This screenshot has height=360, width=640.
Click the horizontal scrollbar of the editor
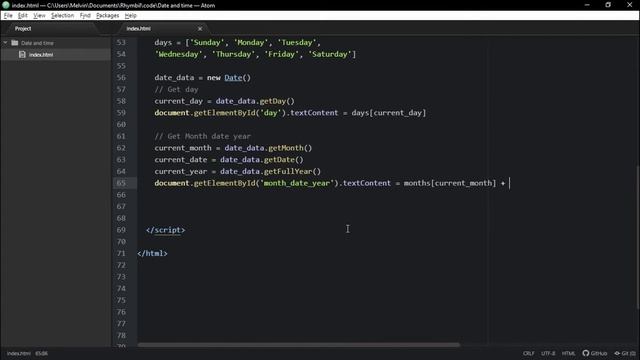[x=299, y=345]
